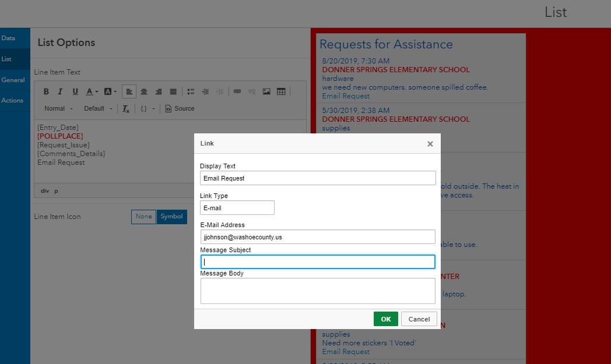Click 'Email Request' text in the editor
611x364 pixels.
pyautogui.click(x=61, y=162)
